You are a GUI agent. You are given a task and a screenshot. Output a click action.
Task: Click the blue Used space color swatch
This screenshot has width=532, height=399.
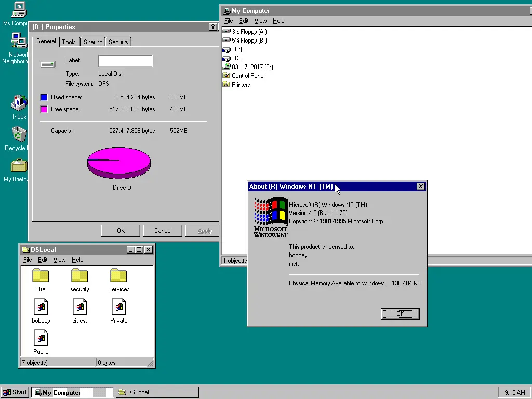pyautogui.click(x=44, y=97)
